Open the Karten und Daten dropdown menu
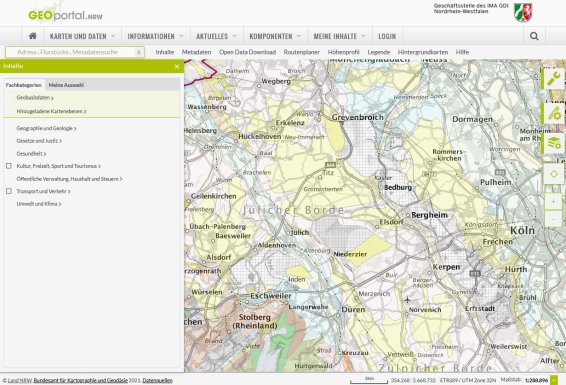 point(82,36)
